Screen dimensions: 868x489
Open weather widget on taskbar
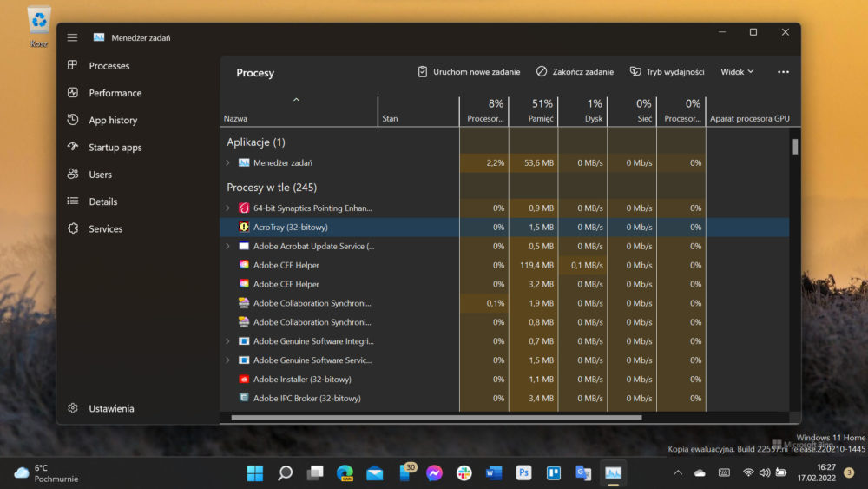pos(46,473)
